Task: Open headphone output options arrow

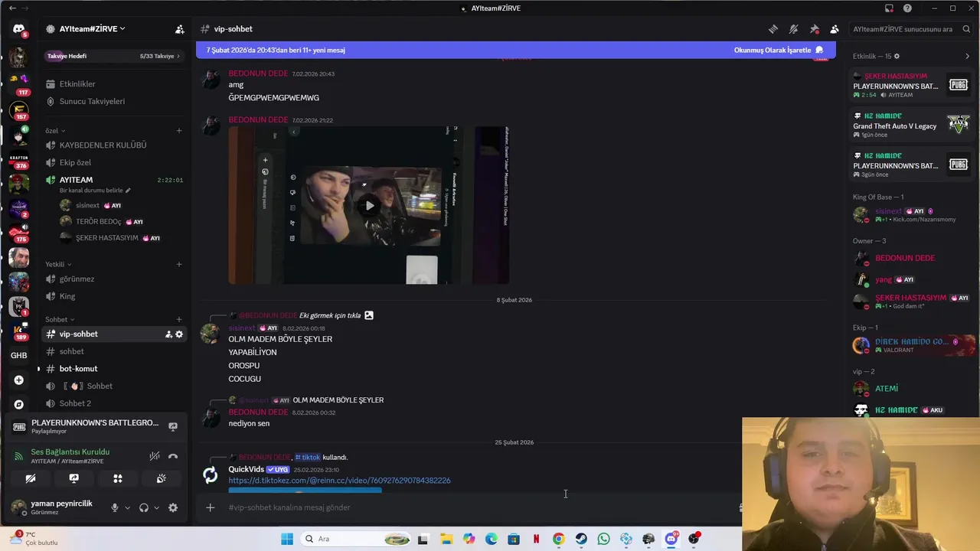Action: 156,507
